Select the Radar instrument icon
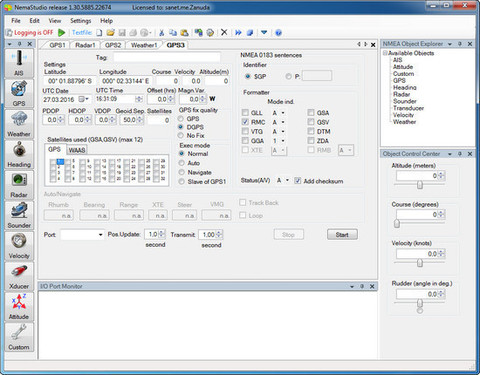The image size is (480, 375). 19,185
